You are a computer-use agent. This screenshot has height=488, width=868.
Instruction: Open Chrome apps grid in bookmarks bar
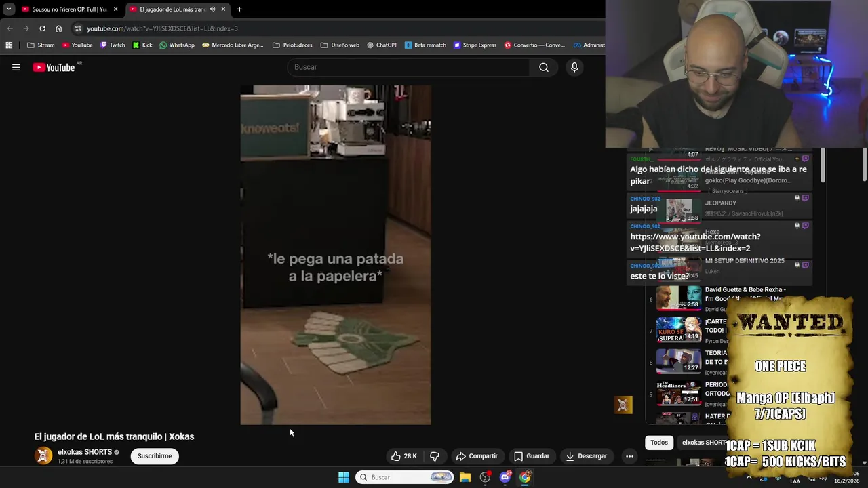[9, 45]
